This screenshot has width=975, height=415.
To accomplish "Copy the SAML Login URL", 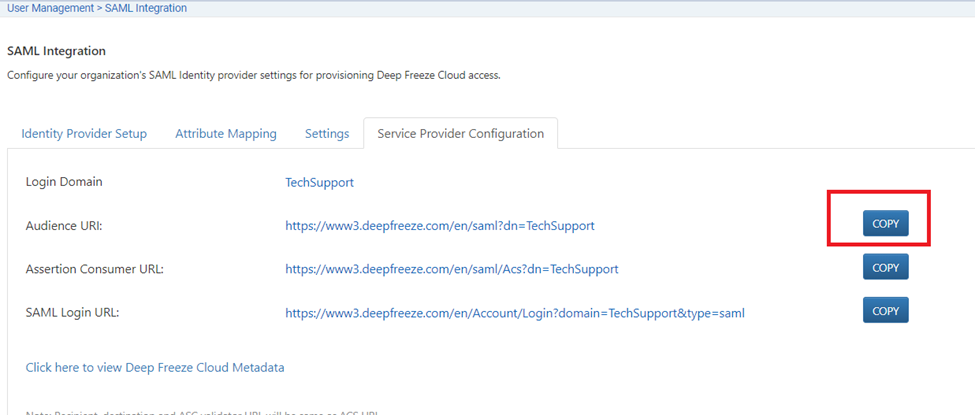I will tap(885, 311).
